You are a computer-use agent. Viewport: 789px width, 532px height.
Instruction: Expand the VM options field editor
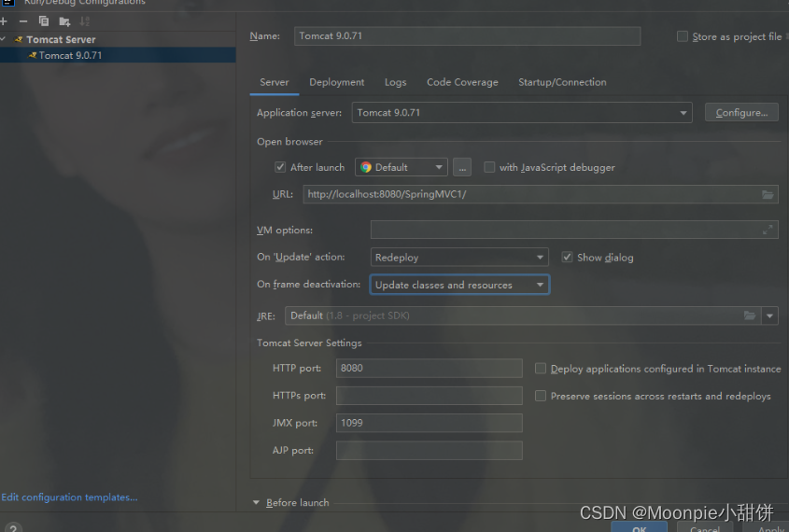pos(768,230)
